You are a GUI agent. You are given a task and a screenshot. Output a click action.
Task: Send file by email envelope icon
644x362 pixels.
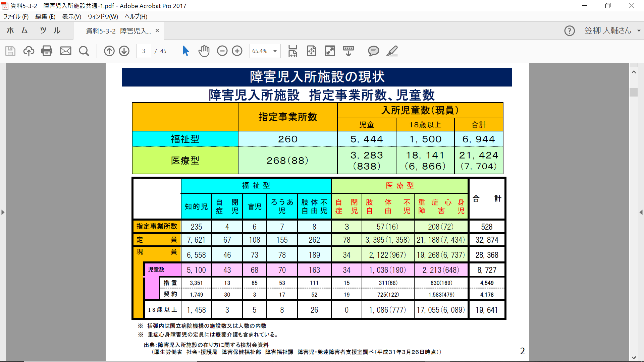click(66, 51)
